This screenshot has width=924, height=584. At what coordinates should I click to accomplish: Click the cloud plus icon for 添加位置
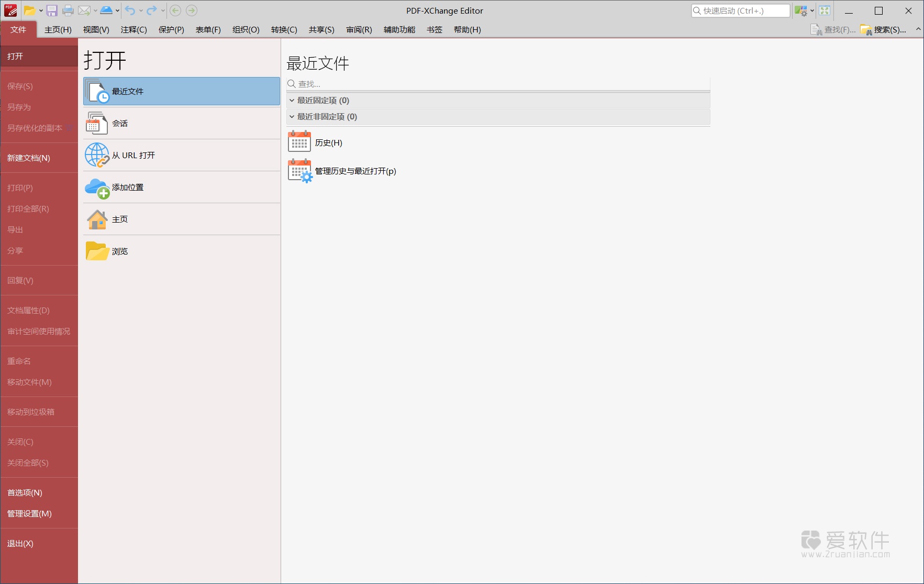click(97, 188)
